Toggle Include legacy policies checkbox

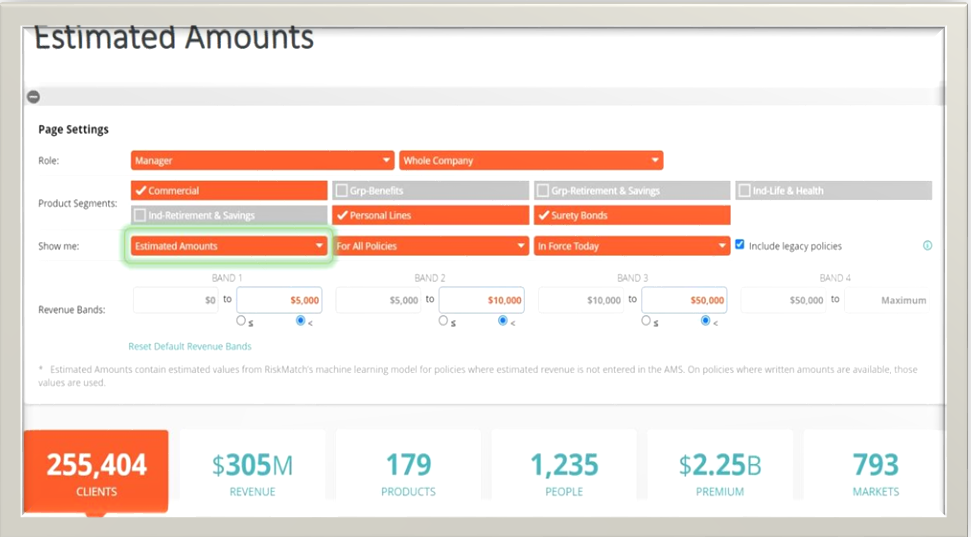(740, 245)
